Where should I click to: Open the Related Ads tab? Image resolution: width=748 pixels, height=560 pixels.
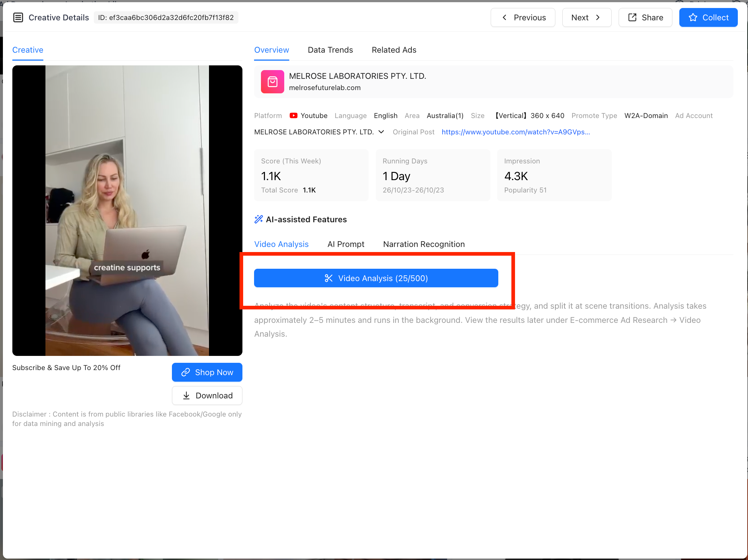pos(394,50)
